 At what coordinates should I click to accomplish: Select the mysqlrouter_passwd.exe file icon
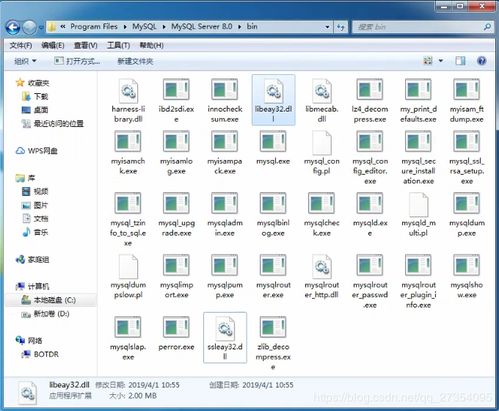point(370,265)
